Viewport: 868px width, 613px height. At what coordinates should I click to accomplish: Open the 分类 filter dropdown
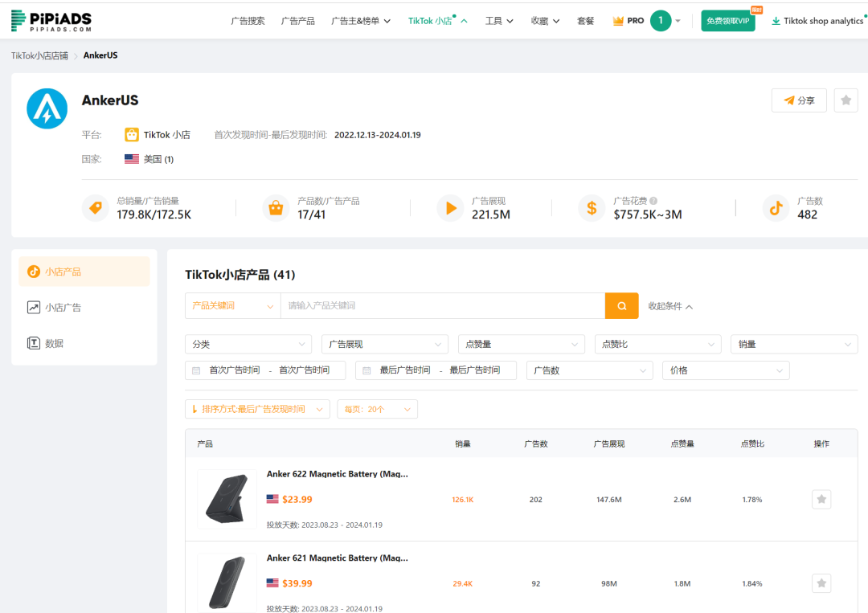[248, 344]
